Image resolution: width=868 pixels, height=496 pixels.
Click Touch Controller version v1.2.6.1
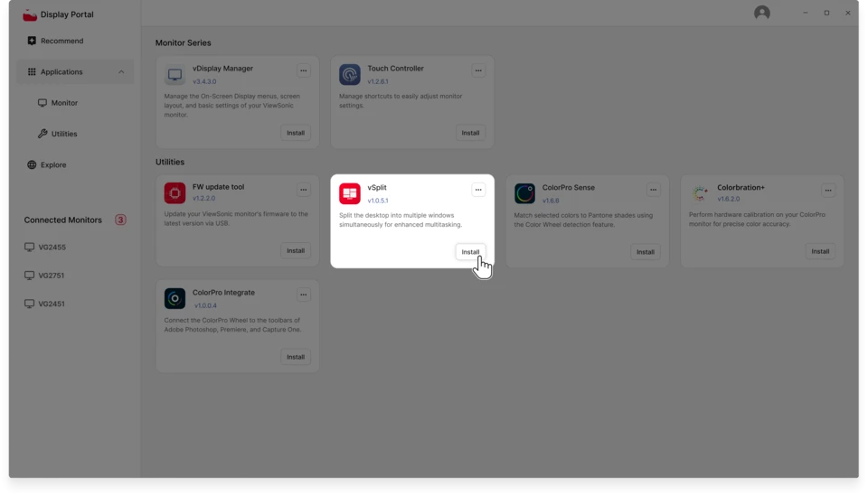click(378, 81)
